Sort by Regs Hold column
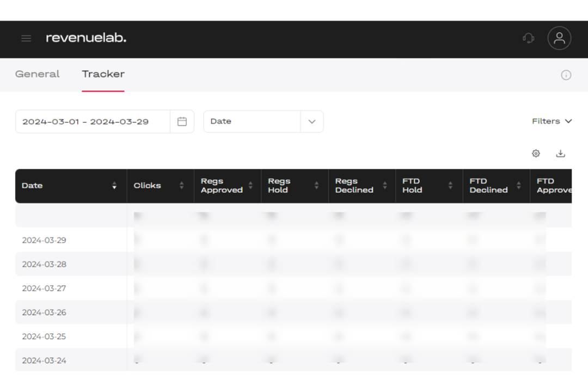Screen dimensions: 588x392 pyautogui.click(x=316, y=186)
